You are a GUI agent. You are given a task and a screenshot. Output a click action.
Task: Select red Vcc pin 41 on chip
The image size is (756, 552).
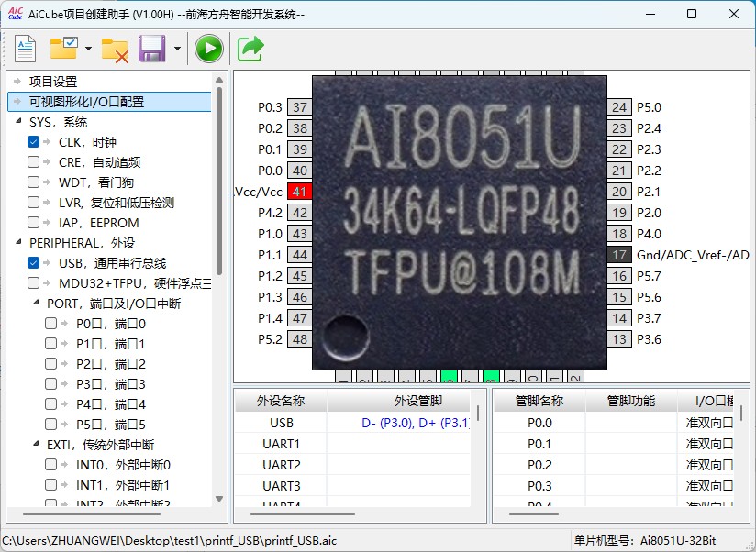click(299, 192)
